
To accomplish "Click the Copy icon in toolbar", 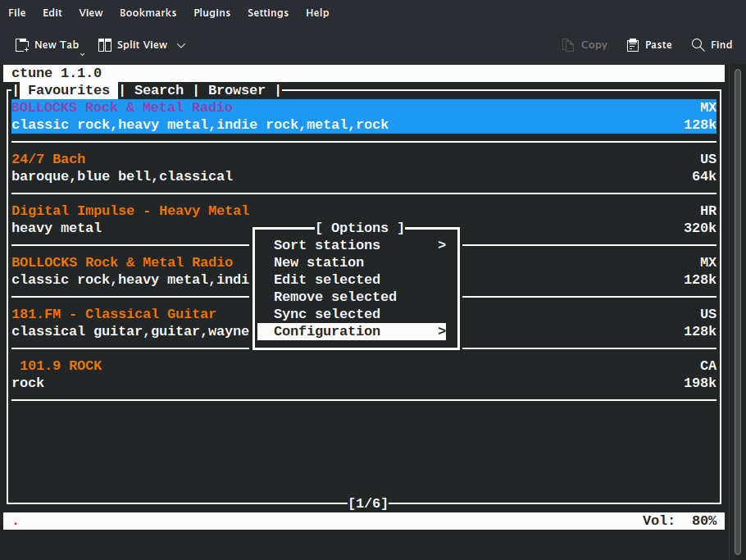I will [567, 45].
